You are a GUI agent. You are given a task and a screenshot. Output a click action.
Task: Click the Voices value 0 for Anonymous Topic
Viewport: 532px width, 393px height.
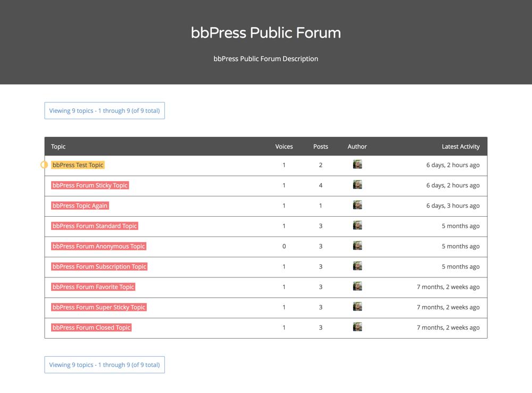coord(284,247)
